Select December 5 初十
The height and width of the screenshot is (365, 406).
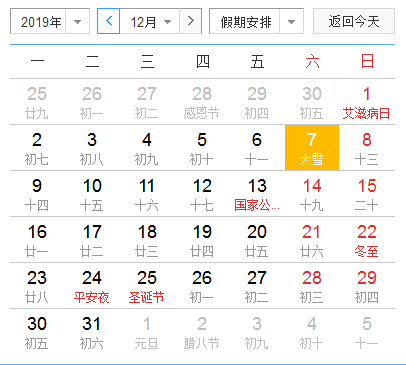(202, 148)
